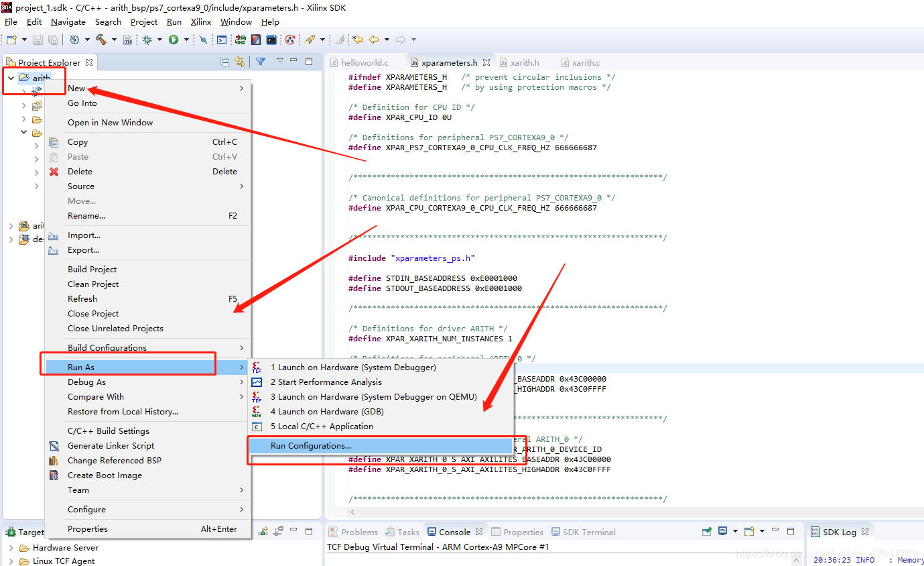Select 4 Launch on Hardware (GDB)

point(381,412)
